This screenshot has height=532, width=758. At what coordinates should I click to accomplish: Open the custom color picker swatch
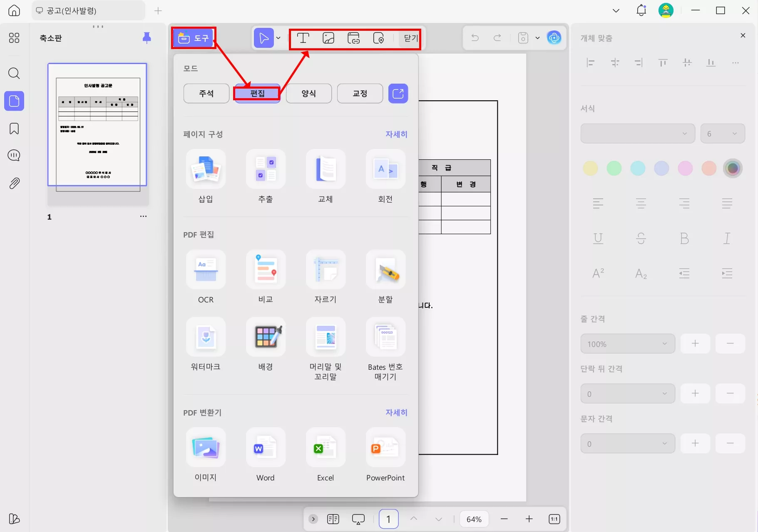(x=733, y=168)
